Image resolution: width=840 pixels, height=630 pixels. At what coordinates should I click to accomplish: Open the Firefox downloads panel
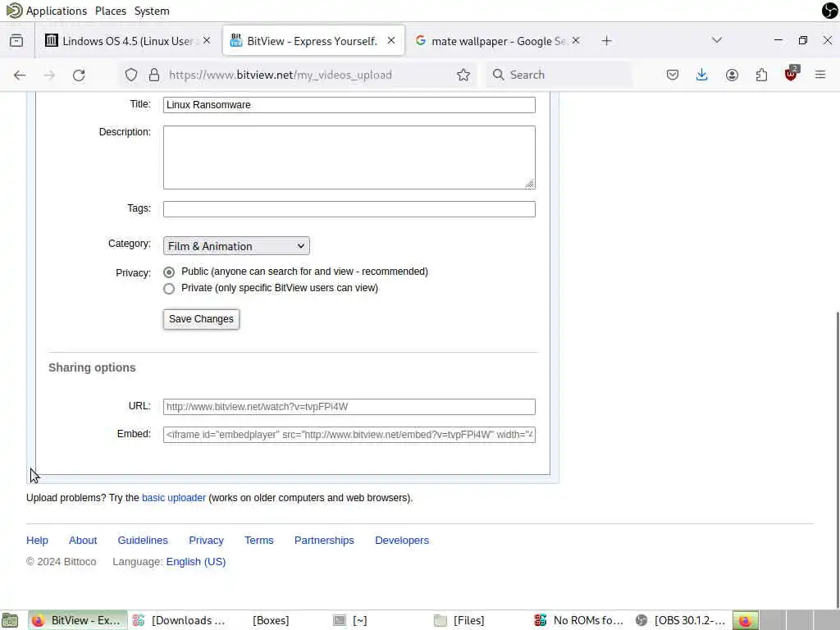coord(701,75)
